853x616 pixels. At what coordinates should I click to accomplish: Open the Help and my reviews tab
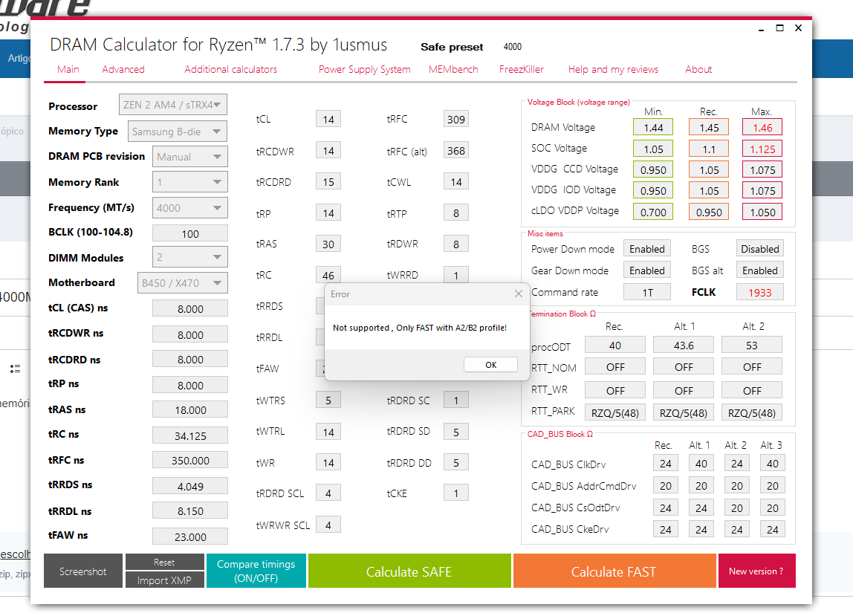pos(613,69)
